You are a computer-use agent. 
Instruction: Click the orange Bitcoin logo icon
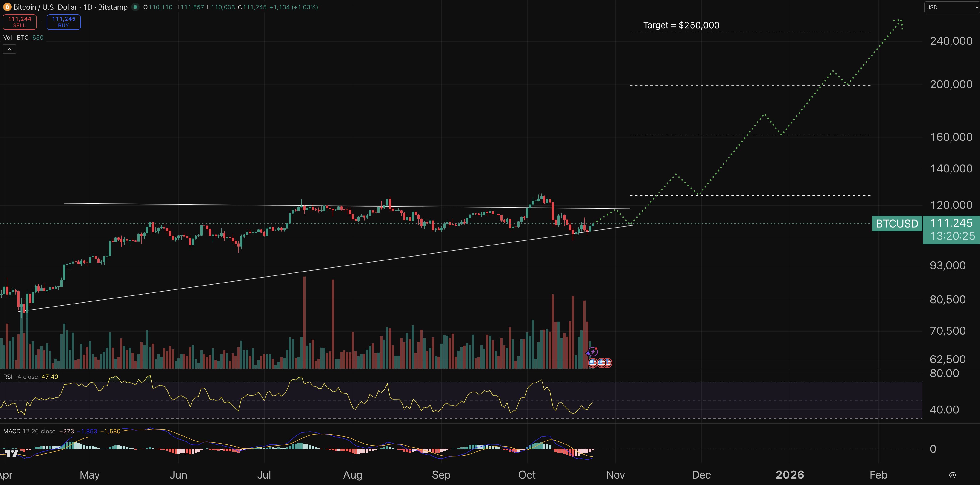pyautogui.click(x=7, y=7)
